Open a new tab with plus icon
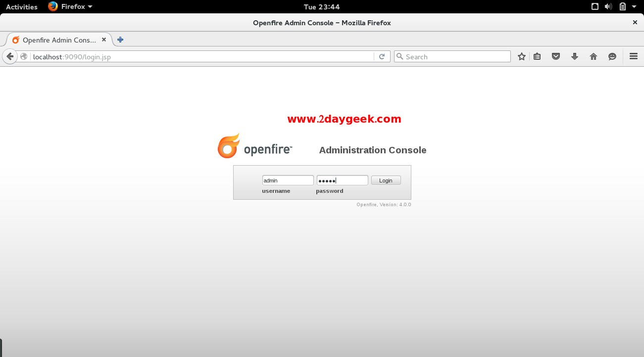 click(120, 40)
